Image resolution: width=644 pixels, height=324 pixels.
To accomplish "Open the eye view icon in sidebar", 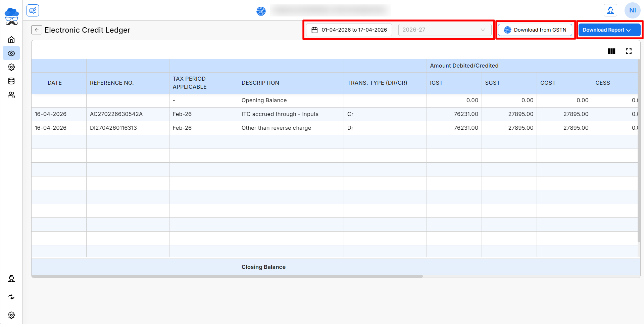I will tap(11, 53).
